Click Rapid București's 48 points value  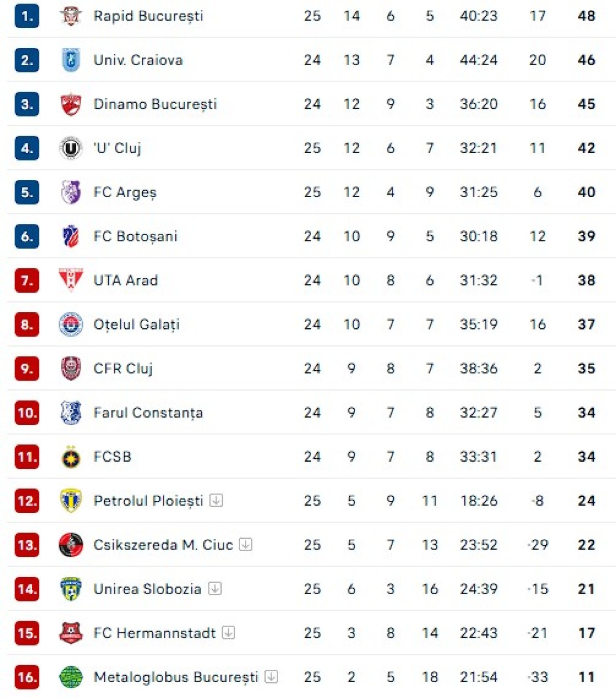(x=586, y=16)
